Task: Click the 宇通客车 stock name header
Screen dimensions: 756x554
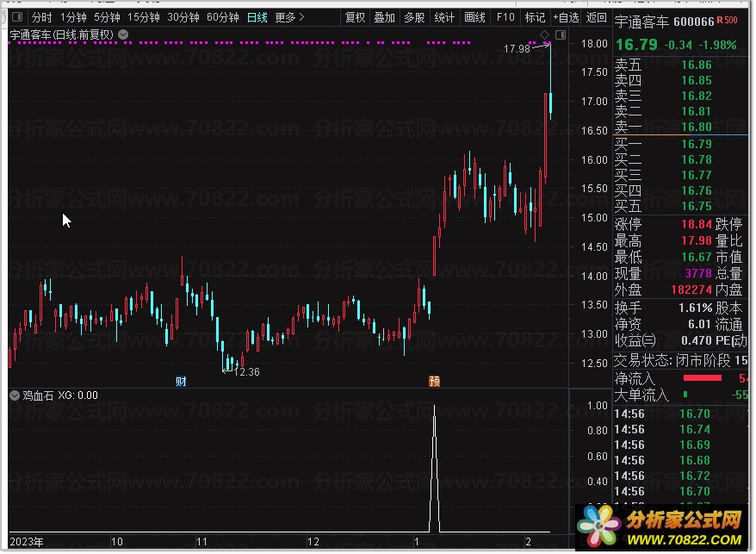Action: coord(641,22)
